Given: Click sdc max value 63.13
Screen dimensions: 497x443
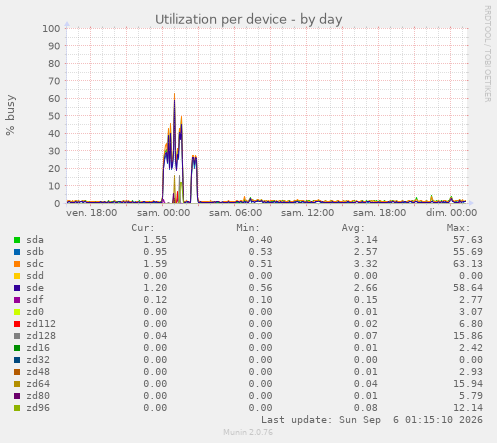Looking at the screenshot, I should click(468, 264).
